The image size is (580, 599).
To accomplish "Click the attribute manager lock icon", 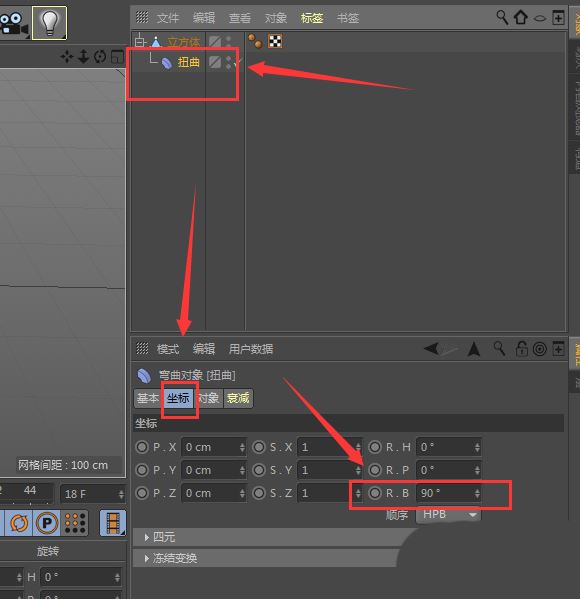I will (521, 348).
